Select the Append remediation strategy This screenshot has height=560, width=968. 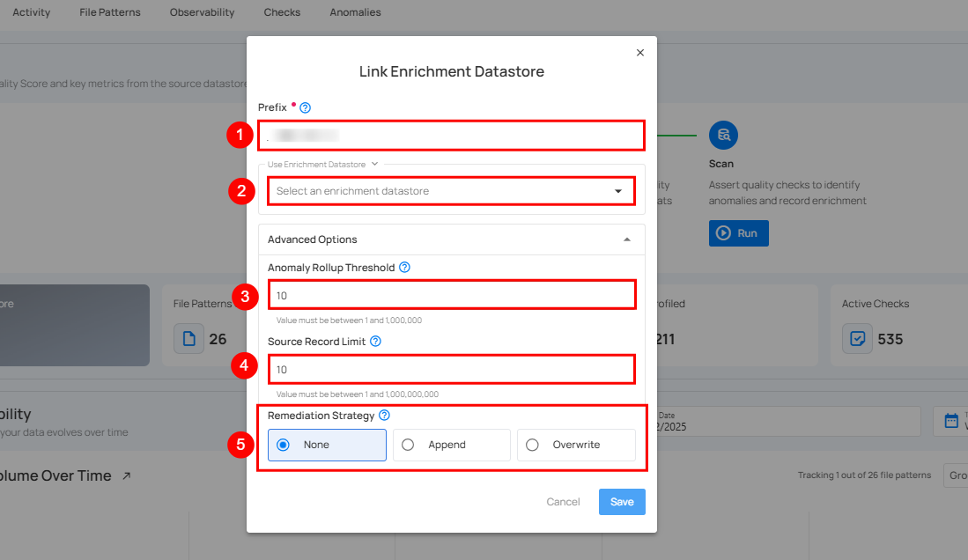[x=452, y=446]
